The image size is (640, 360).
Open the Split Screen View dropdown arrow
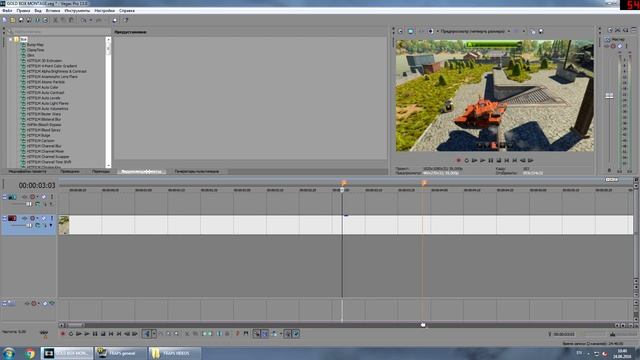tap(437, 31)
